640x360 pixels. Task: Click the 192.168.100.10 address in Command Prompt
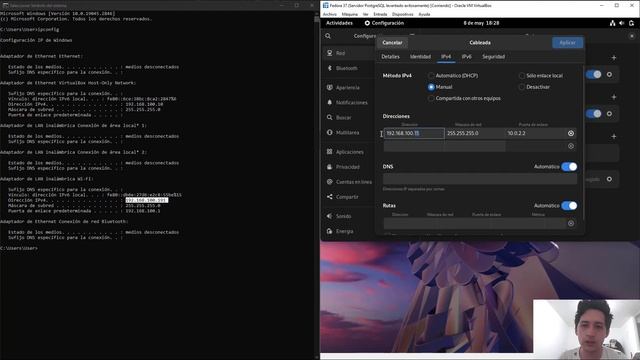point(144,104)
